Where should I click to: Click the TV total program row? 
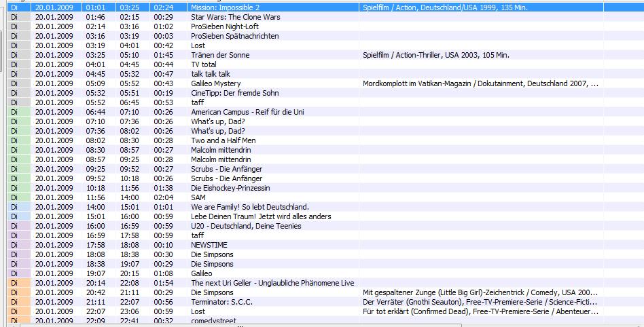point(205,64)
